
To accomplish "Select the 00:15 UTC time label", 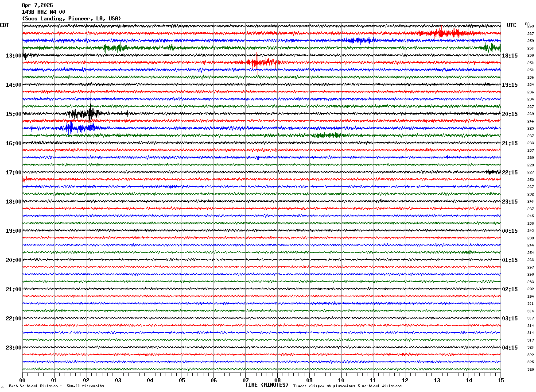I will click(510, 231).
